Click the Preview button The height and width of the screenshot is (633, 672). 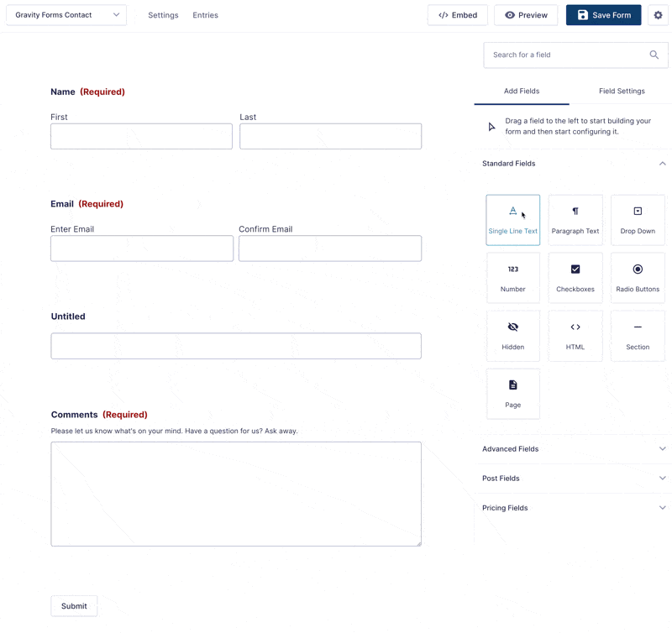point(526,15)
